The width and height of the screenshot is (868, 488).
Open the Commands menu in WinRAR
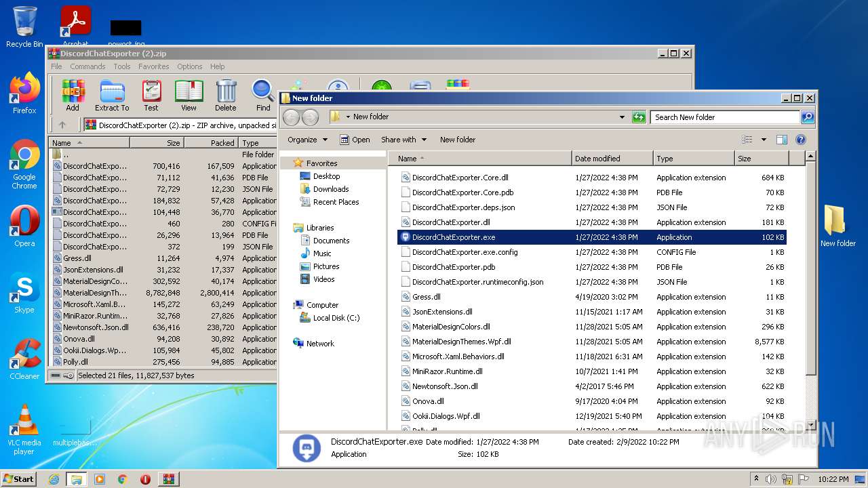pos(87,66)
